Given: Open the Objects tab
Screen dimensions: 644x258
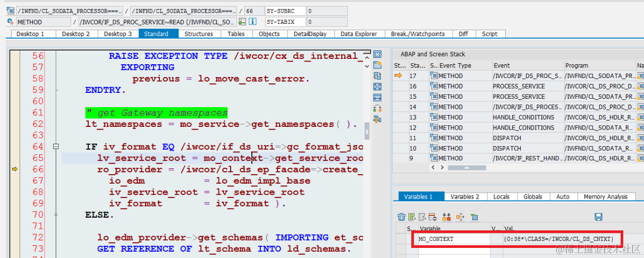Looking at the screenshot, I should pos(269,33).
